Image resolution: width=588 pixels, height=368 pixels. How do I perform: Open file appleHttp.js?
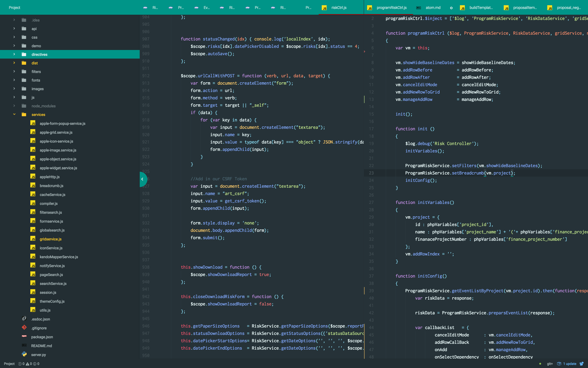tap(50, 177)
